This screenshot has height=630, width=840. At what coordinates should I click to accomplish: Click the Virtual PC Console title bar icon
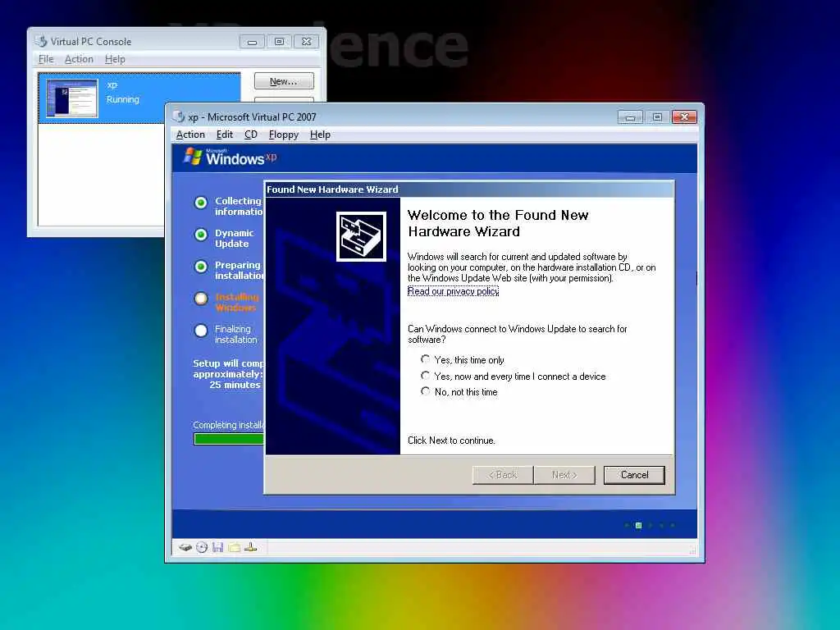[41, 41]
